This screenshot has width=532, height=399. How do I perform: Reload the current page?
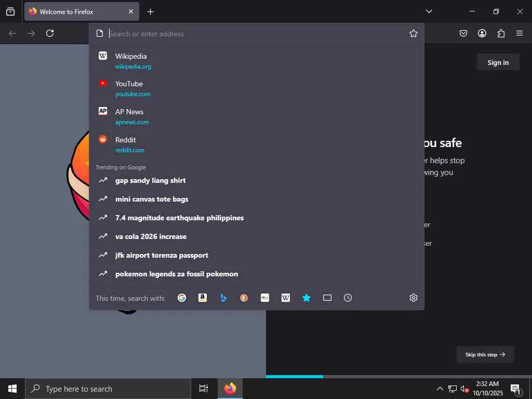pos(50,33)
